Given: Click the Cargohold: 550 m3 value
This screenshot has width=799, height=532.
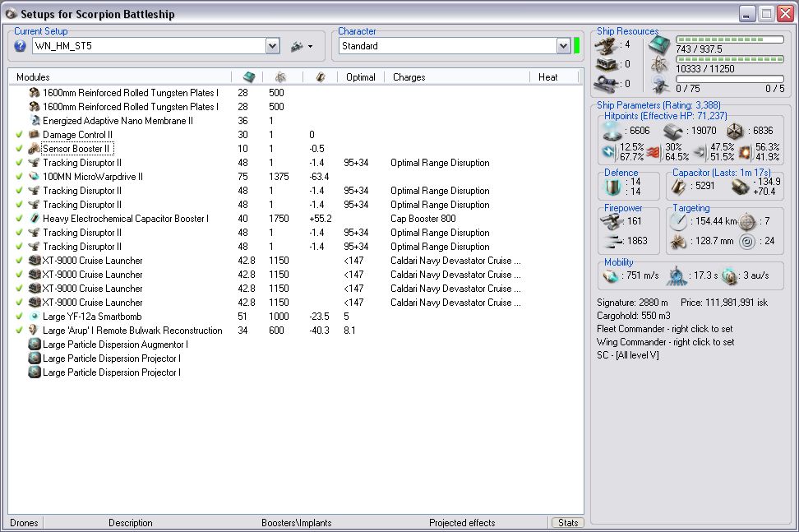Looking at the screenshot, I should point(634,316).
